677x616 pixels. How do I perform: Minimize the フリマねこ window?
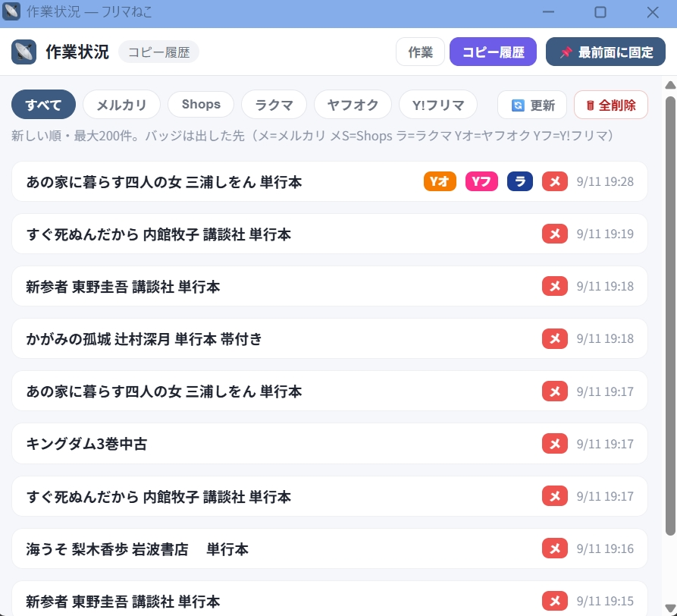[548, 12]
